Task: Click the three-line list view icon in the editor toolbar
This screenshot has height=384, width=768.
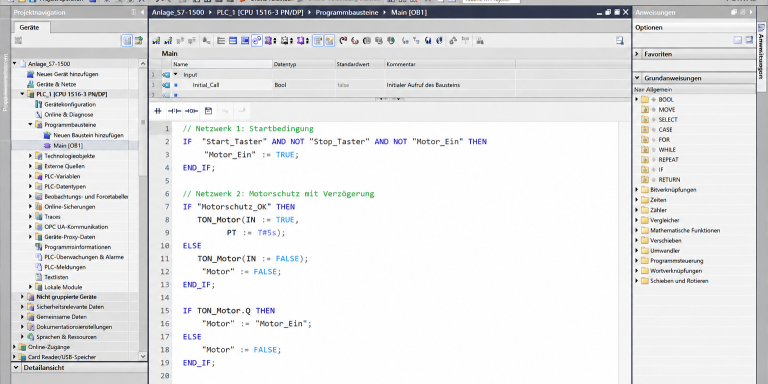Action: (220, 41)
